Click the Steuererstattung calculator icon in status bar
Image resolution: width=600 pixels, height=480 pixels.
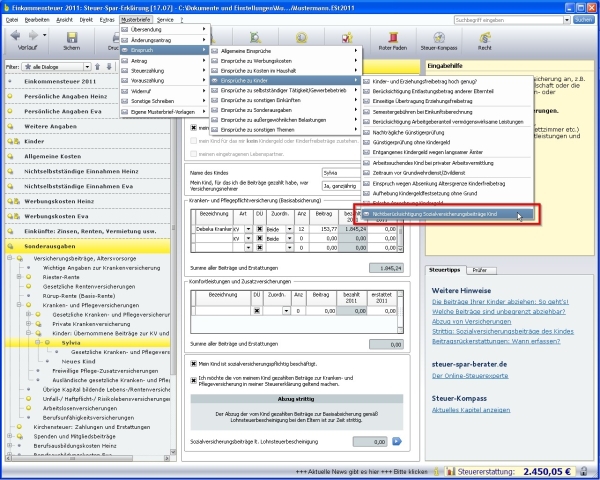pyautogui.click(x=451, y=471)
